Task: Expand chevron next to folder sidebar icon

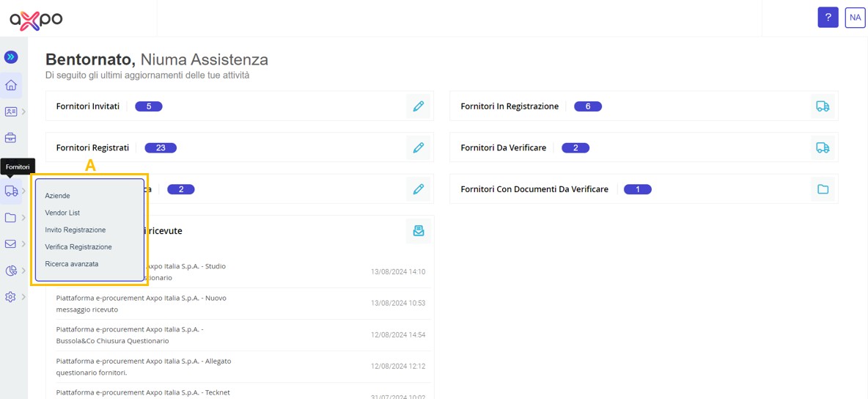Action: click(23, 218)
